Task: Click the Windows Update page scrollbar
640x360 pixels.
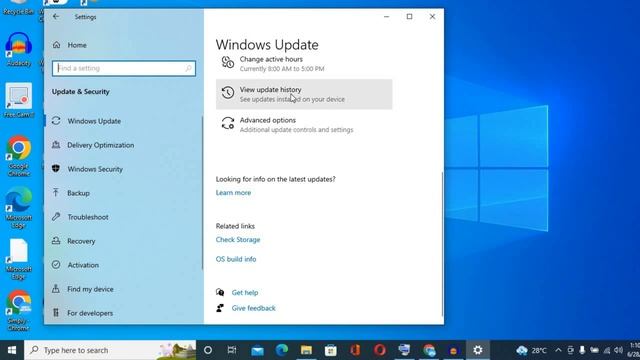Action: 442,244
